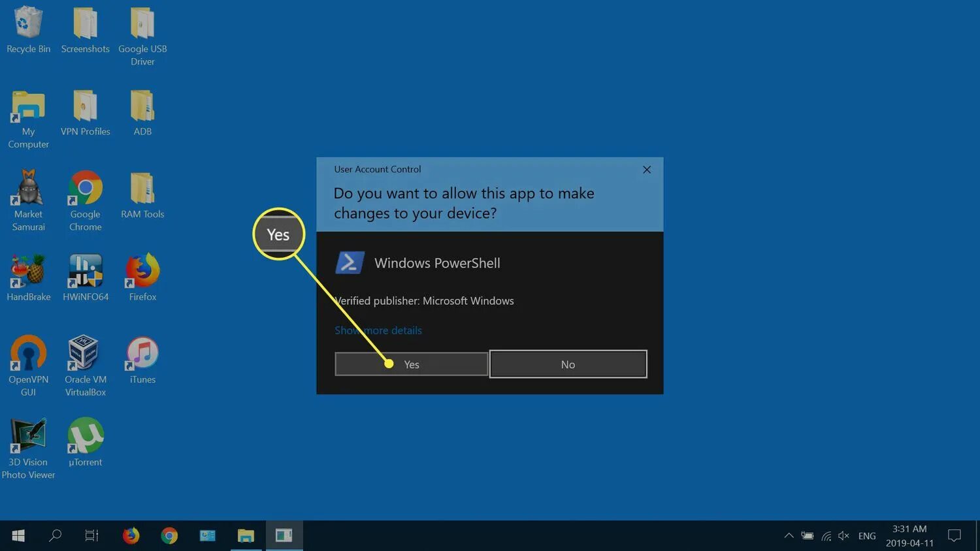The height and width of the screenshot is (551, 980).
Task: Click the muted volume tray icon
Action: click(844, 536)
